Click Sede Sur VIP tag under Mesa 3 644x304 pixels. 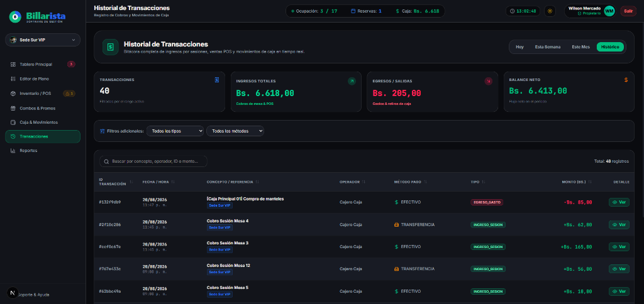(219, 250)
